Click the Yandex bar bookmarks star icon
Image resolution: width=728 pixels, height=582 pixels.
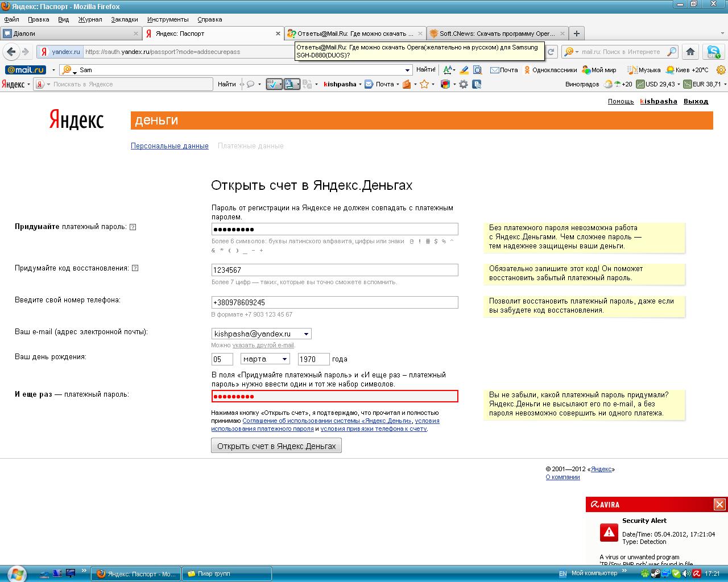coord(424,84)
